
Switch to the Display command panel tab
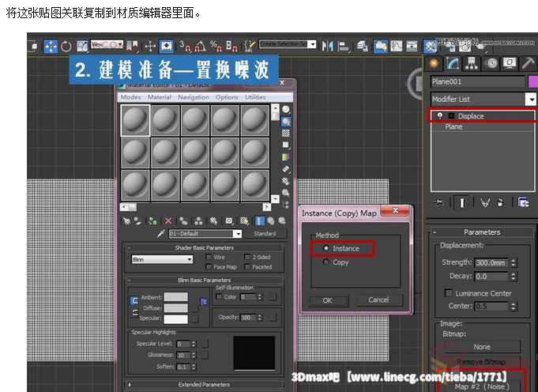(x=510, y=63)
